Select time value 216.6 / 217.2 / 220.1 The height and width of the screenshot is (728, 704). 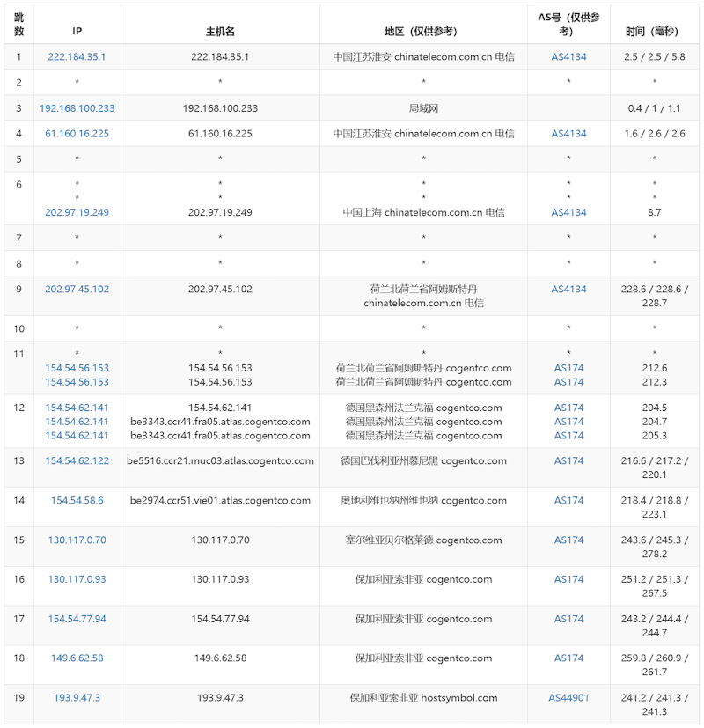click(655, 468)
